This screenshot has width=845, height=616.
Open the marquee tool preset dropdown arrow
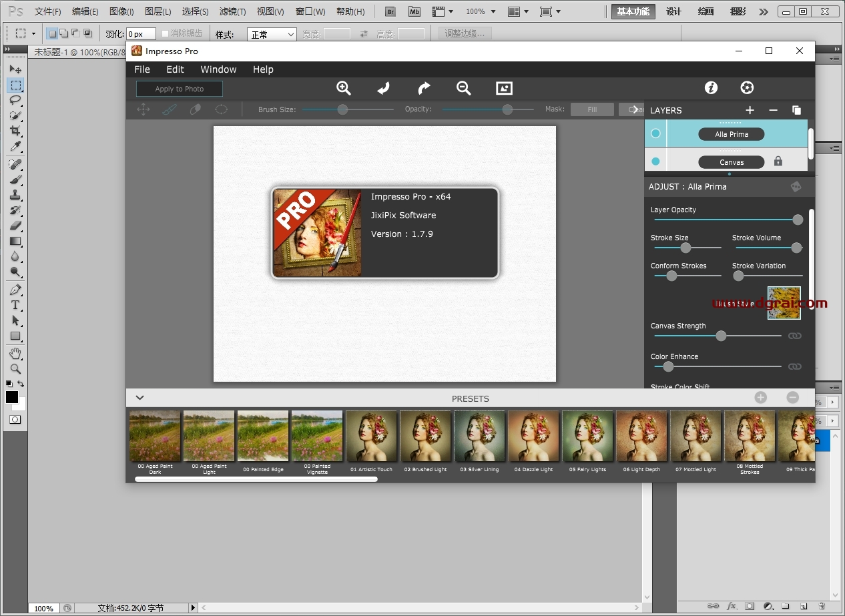tap(33, 33)
